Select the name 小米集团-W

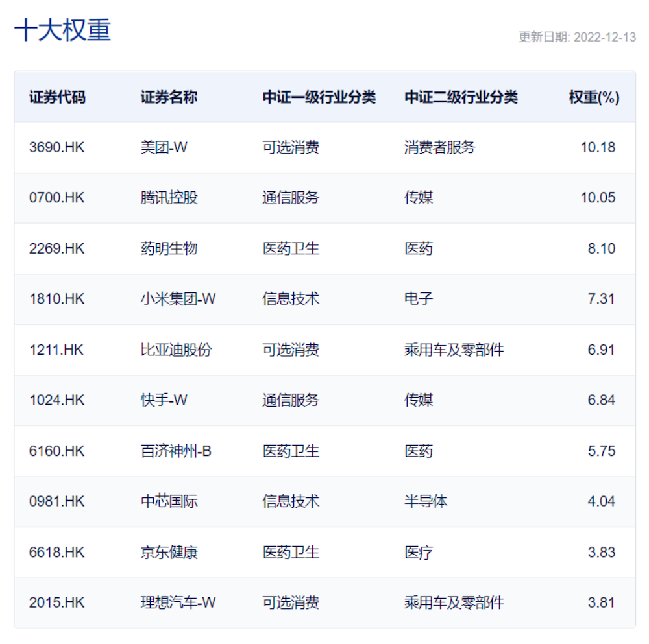[x=178, y=298]
